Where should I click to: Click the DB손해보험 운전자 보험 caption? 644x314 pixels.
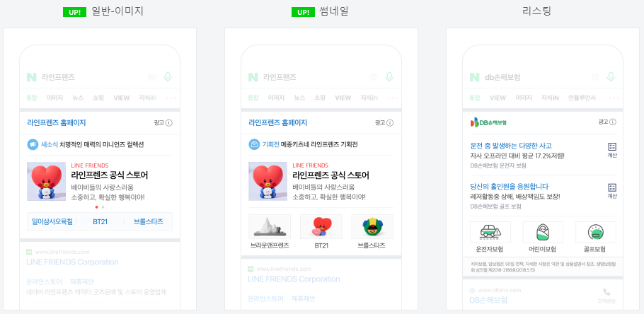click(x=498, y=165)
